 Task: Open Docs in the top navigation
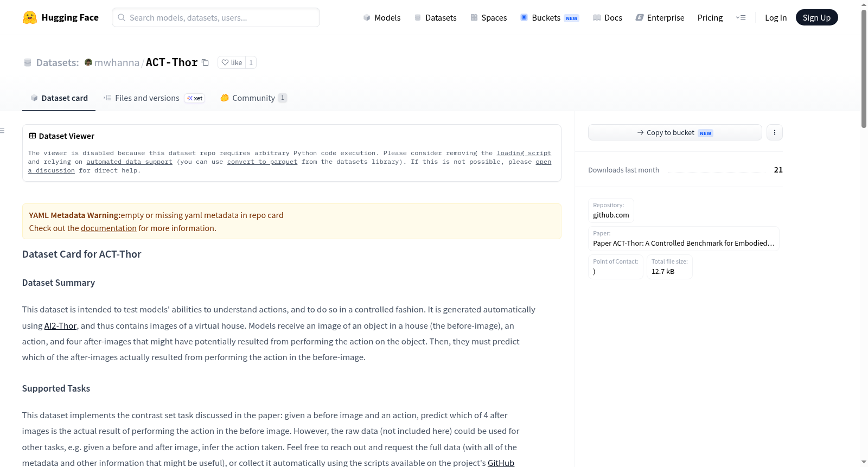click(x=608, y=17)
